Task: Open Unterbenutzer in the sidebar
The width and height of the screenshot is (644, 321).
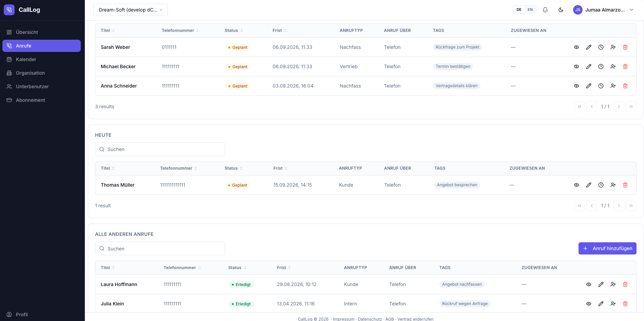Action: [41, 87]
